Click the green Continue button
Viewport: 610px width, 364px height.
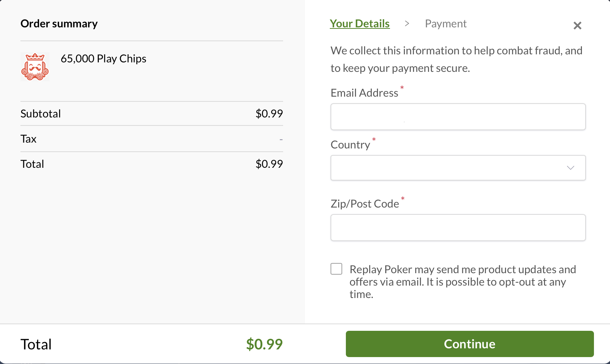coord(470,344)
